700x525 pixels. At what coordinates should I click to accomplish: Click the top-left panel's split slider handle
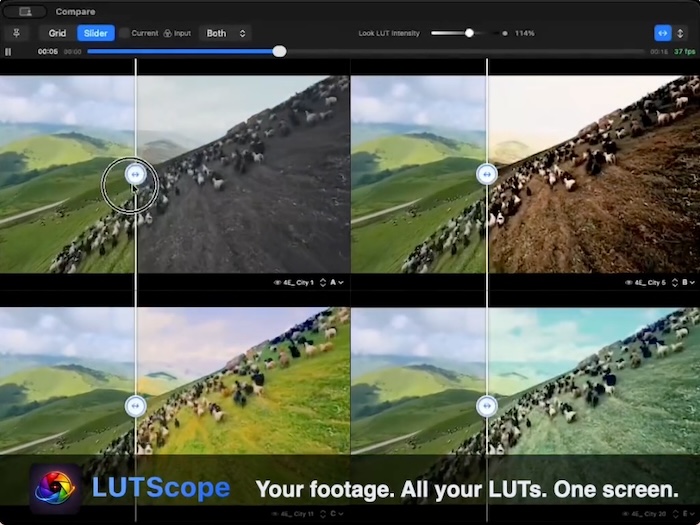click(x=136, y=174)
